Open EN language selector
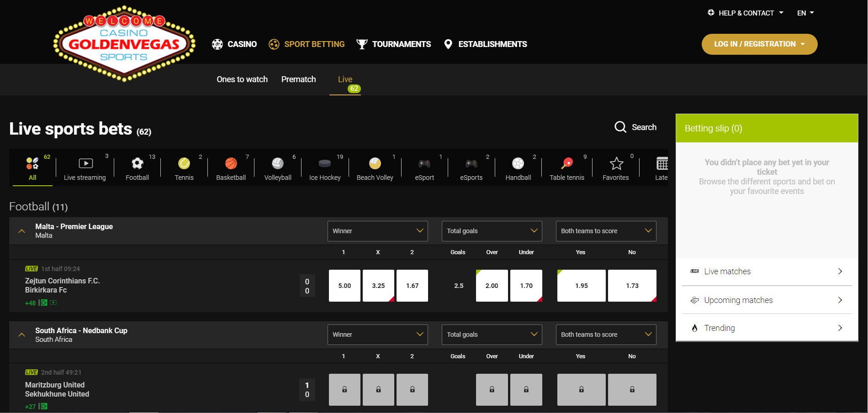Viewport: 868px width, 413px height. click(x=805, y=13)
